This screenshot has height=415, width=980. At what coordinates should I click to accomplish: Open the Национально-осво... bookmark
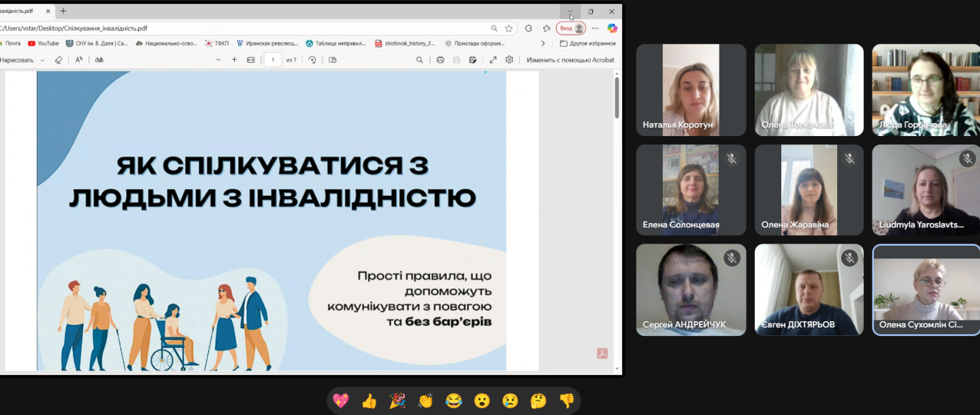click(x=167, y=44)
